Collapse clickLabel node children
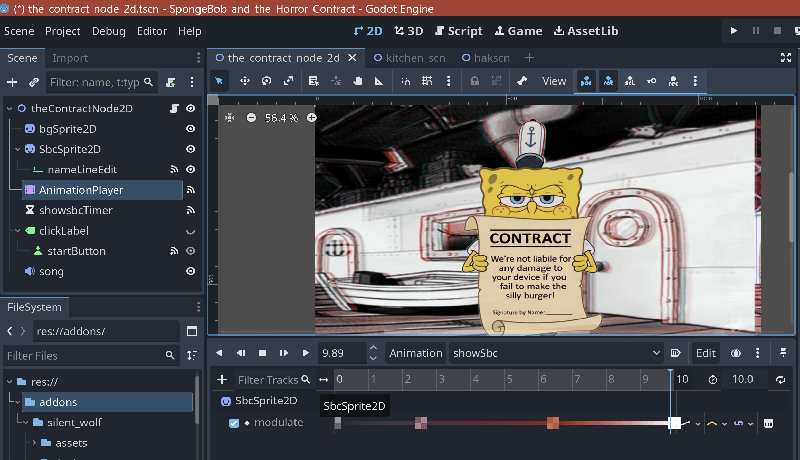 click(17, 231)
